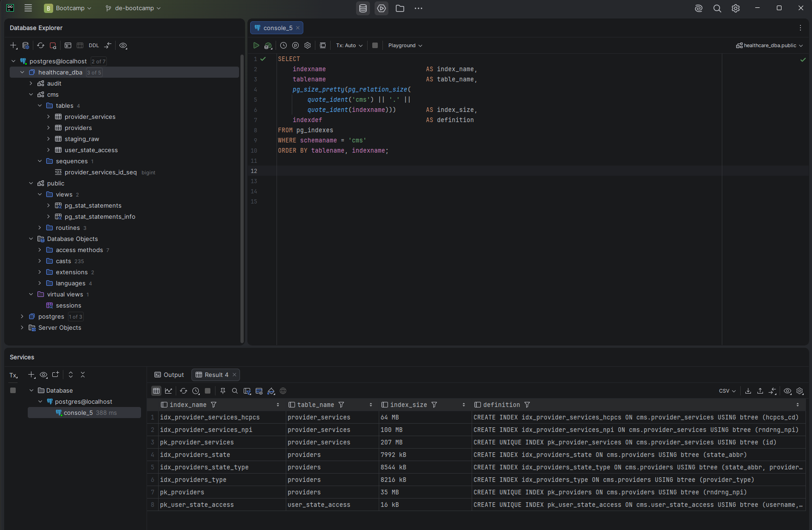The height and width of the screenshot is (530, 812).
Task: Switch result to table view mode
Action: coord(156,391)
